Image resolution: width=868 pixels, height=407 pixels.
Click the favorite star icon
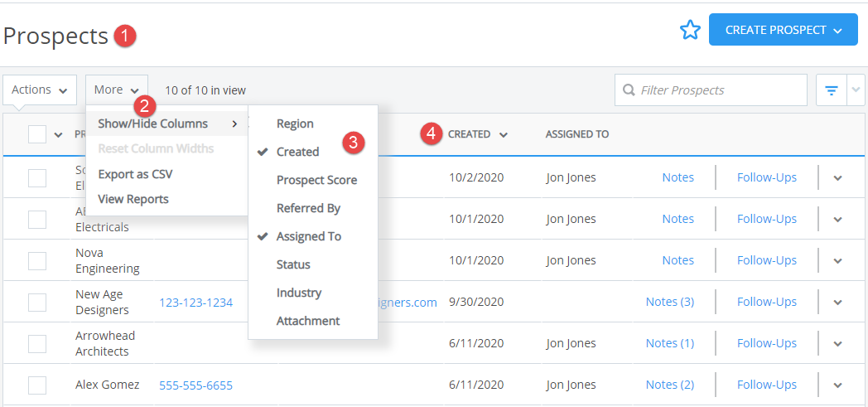[690, 30]
